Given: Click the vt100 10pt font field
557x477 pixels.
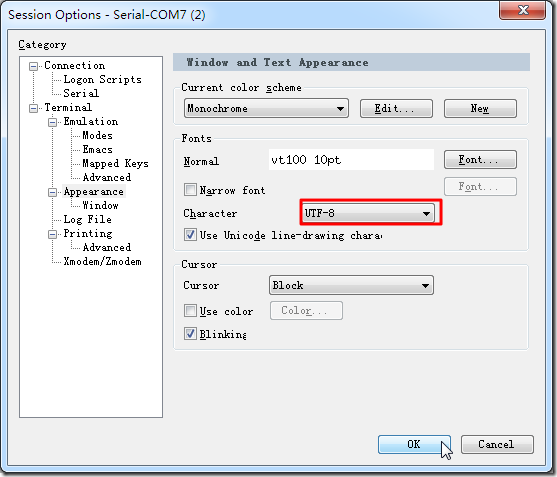Looking at the screenshot, I should pos(351,159).
